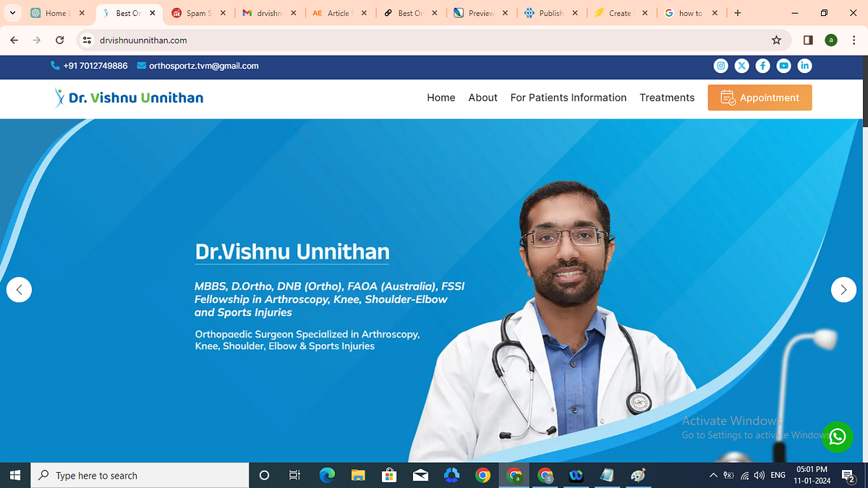Launch Microsoft Edge from taskbar

point(327,475)
